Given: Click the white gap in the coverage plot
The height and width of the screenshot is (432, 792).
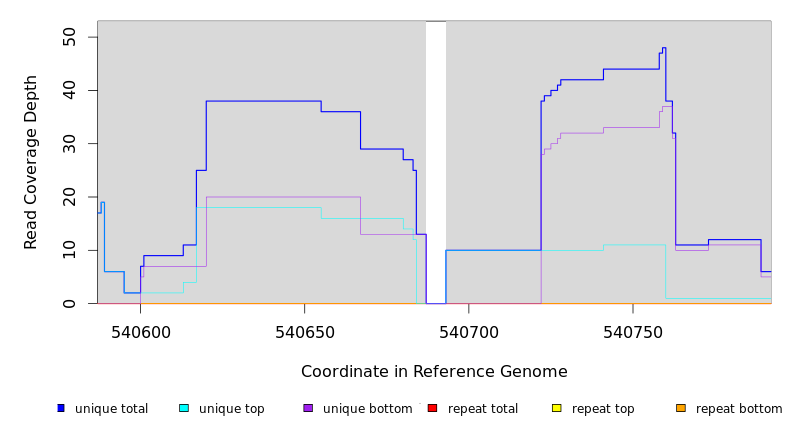Looking at the screenshot, I should 436,160.
